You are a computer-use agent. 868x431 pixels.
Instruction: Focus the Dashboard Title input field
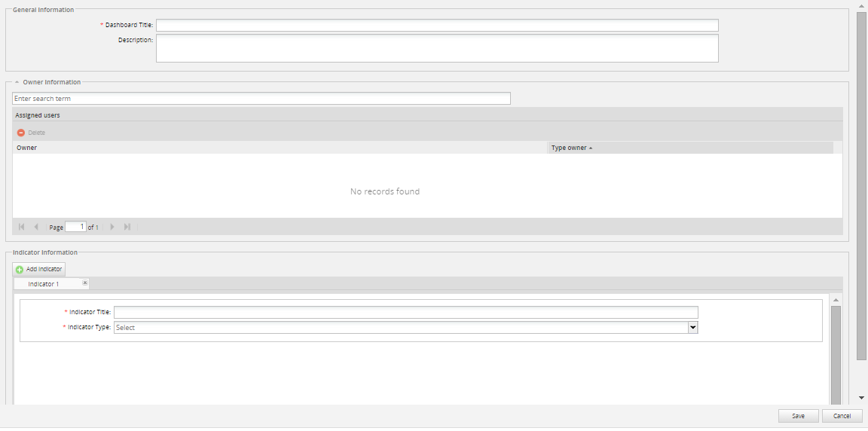click(437, 26)
